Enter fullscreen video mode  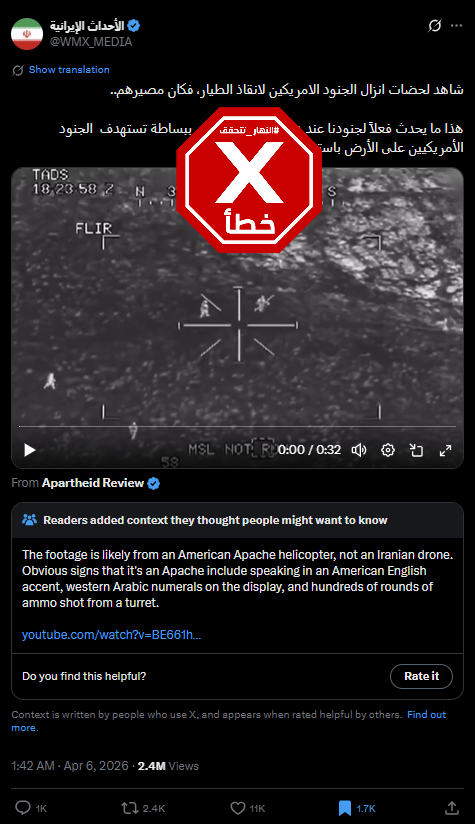[445, 450]
